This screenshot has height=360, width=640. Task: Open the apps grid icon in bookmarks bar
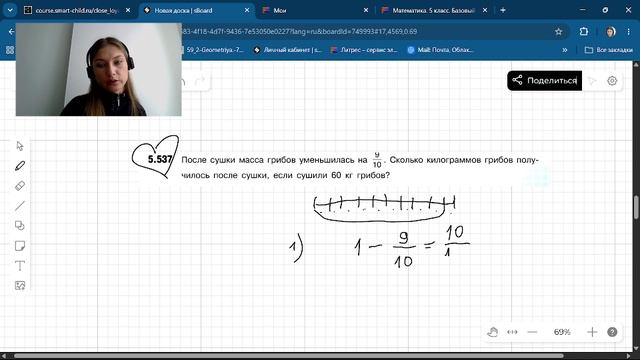click(10, 50)
